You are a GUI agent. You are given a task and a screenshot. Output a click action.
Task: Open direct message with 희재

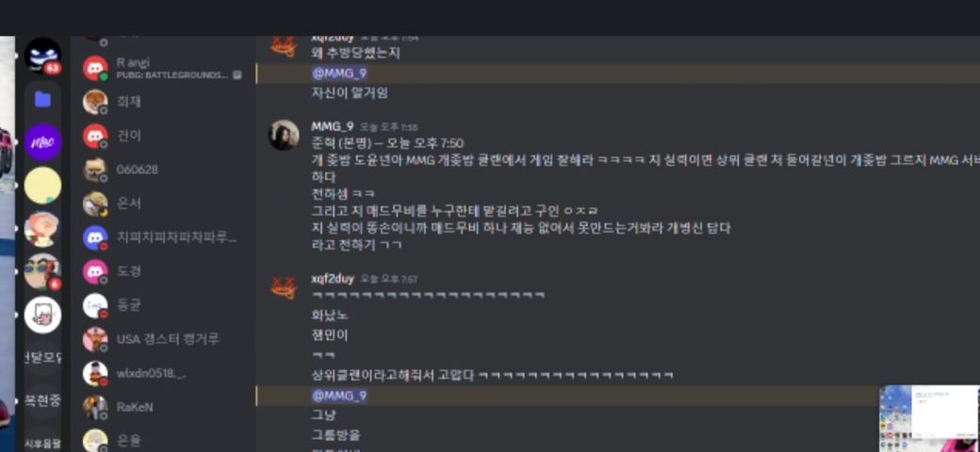pos(164,101)
